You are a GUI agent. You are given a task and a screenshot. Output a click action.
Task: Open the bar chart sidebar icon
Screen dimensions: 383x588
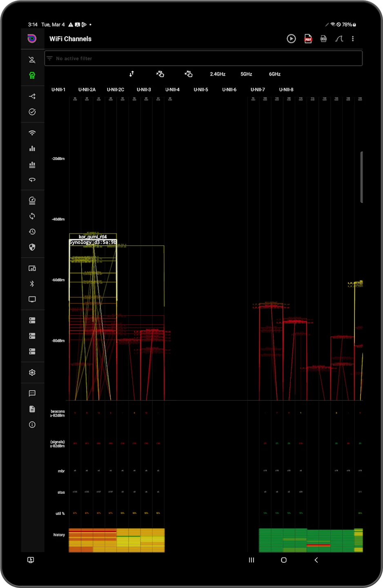(32, 149)
